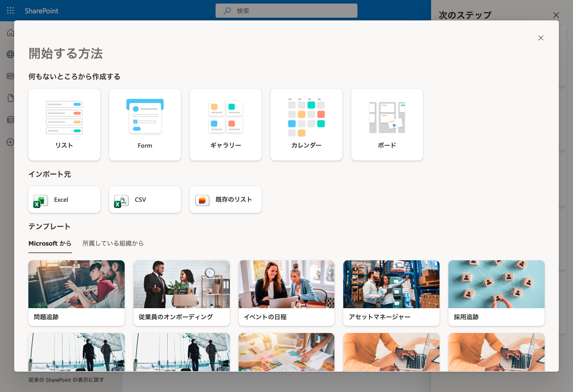
Task: Open the 従業員のオンボーディング template
Action: 181,293
